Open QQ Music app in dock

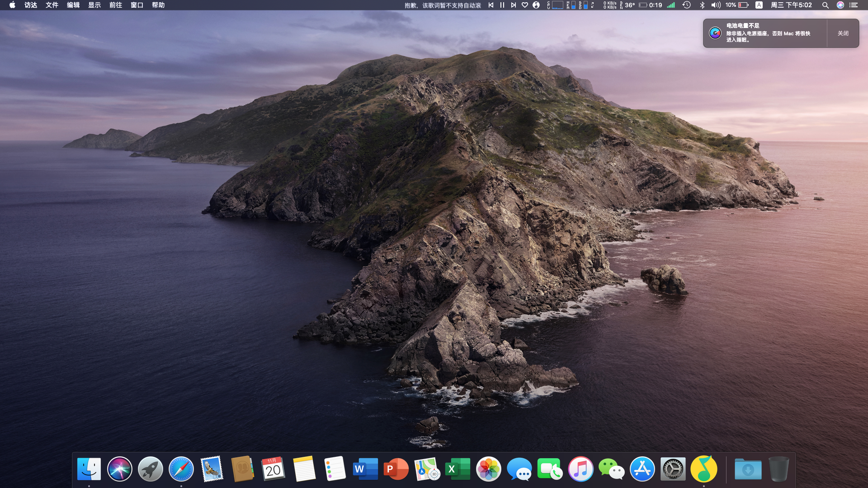click(x=703, y=469)
